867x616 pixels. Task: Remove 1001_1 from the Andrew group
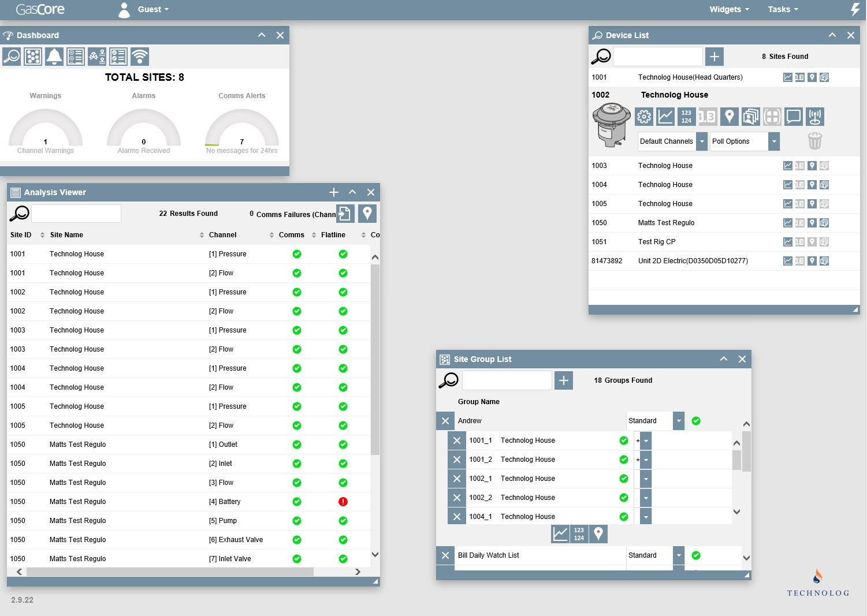pos(457,440)
